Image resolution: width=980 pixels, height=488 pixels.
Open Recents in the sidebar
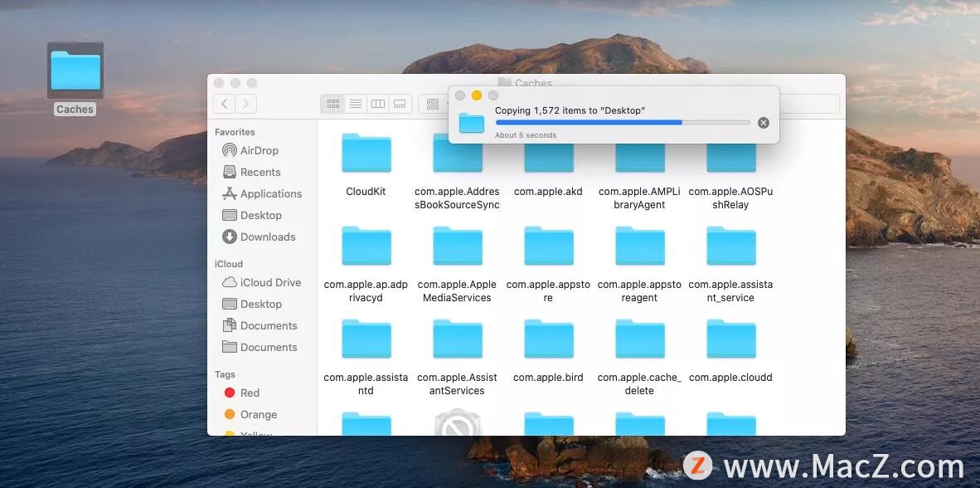click(x=251, y=172)
